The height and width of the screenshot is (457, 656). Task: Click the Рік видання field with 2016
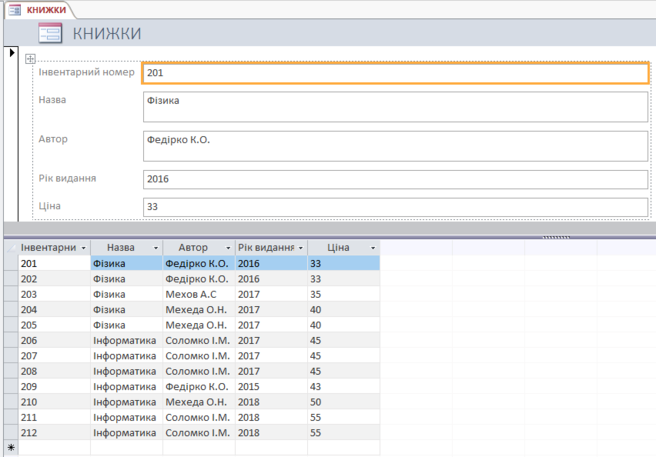(395, 179)
